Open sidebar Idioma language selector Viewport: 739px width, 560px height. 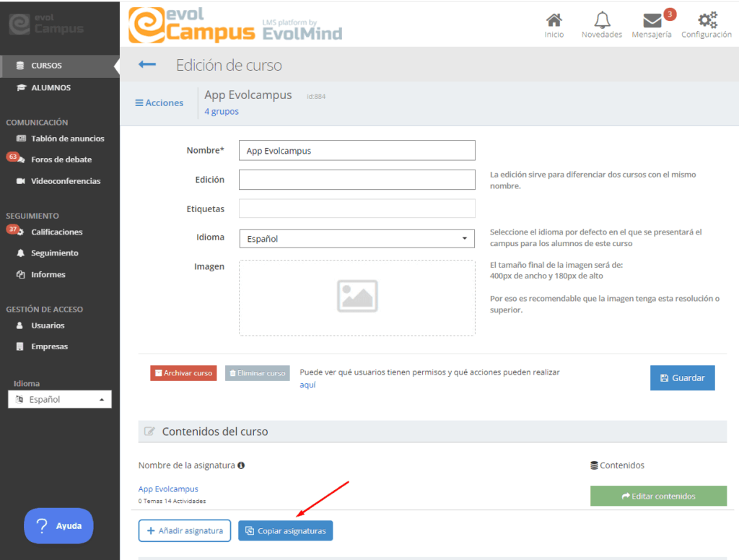point(60,399)
